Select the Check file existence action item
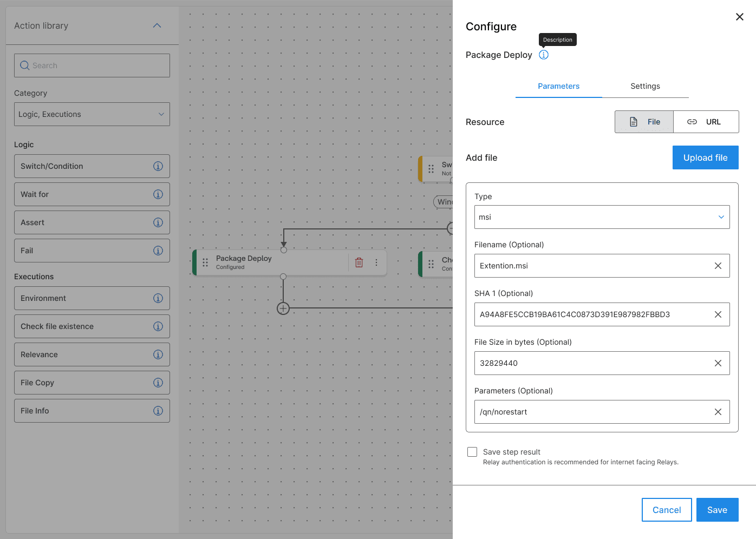Image resolution: width=756 pixels, height=539 pixels. click(x=92, y=326)
